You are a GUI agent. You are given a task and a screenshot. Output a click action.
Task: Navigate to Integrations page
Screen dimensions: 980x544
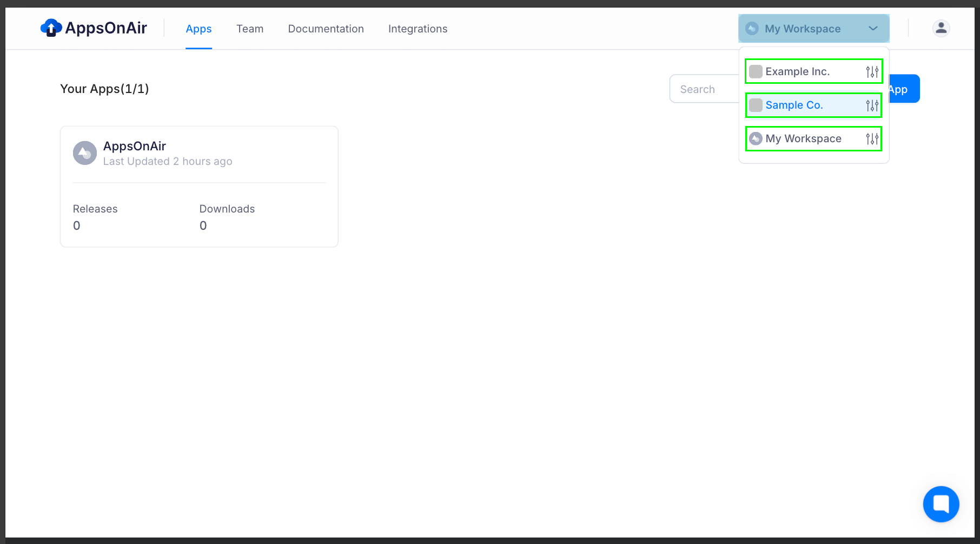click(418, 29)
